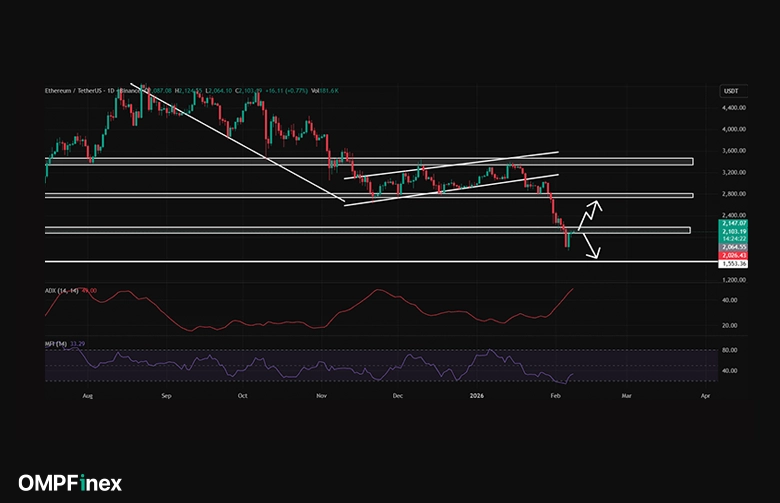Click the gray 2,064.55 price label
The height and width of the screenshot is (503, 780).
[734, 247]
